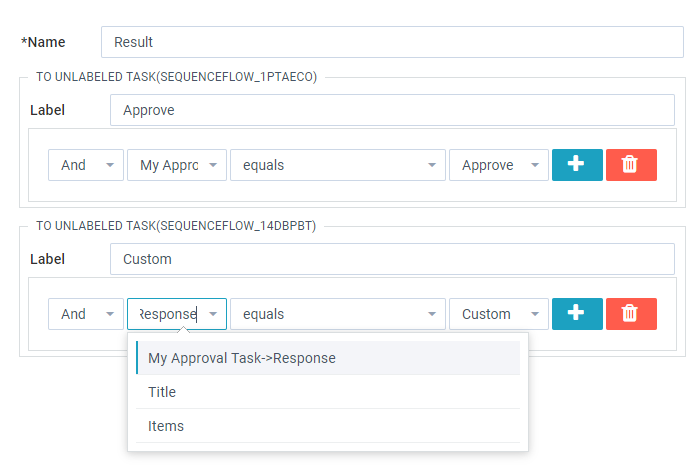699x471 pixels.
Task: Open equals operator dropdown in Approve row
Action: [x=337, y=165]
